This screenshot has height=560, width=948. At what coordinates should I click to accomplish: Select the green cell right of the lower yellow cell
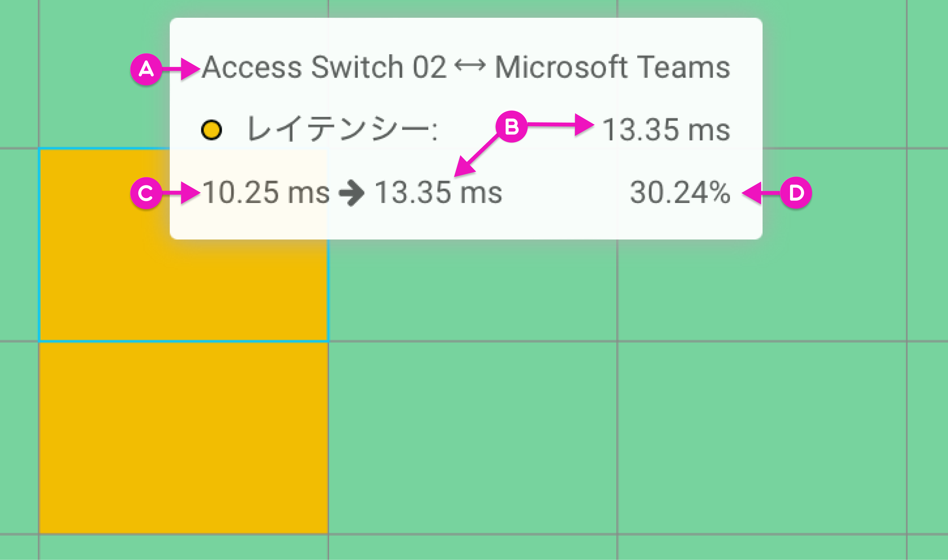pyautogui.click(x=473, y=438)
